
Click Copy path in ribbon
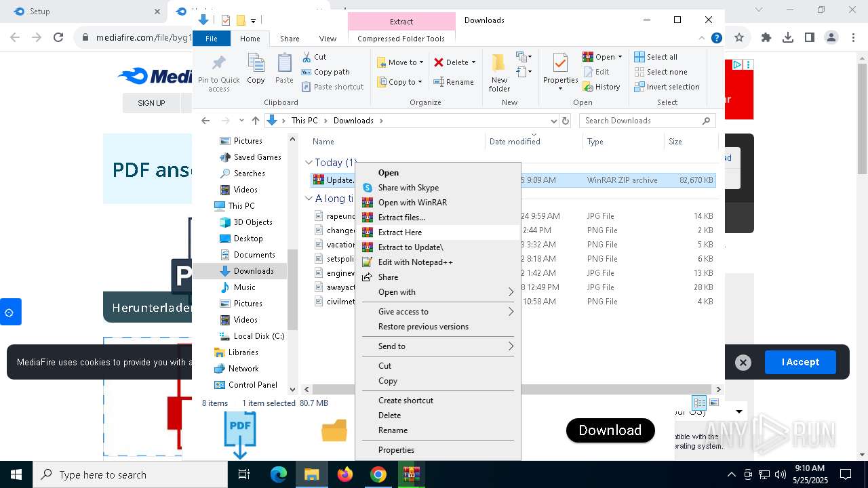point(325,72)
